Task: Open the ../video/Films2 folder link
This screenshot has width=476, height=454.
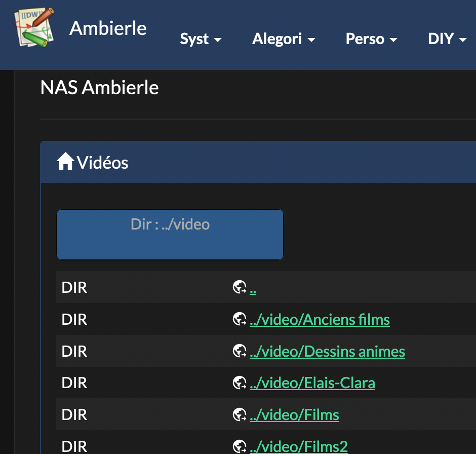Action: [x=298, y=446]
